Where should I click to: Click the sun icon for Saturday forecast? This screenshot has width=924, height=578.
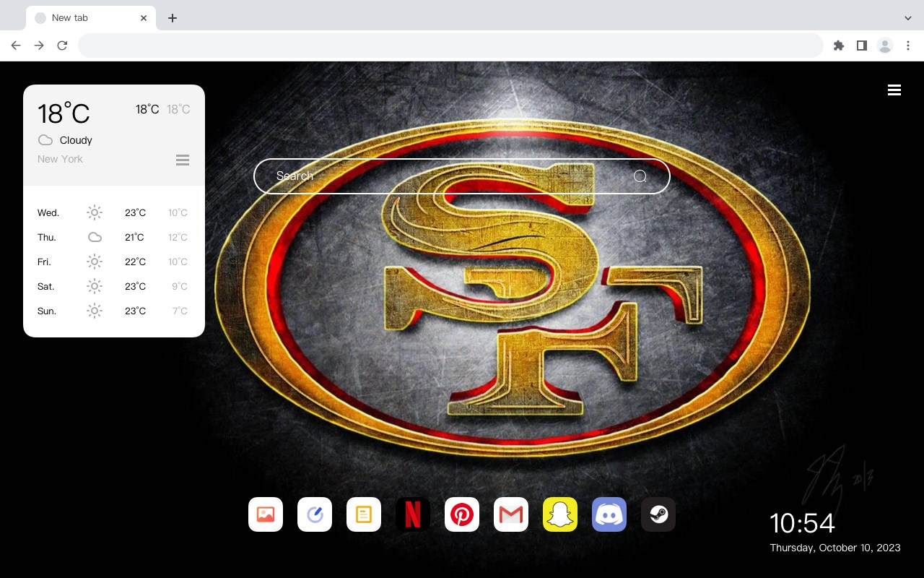point(95,286)
